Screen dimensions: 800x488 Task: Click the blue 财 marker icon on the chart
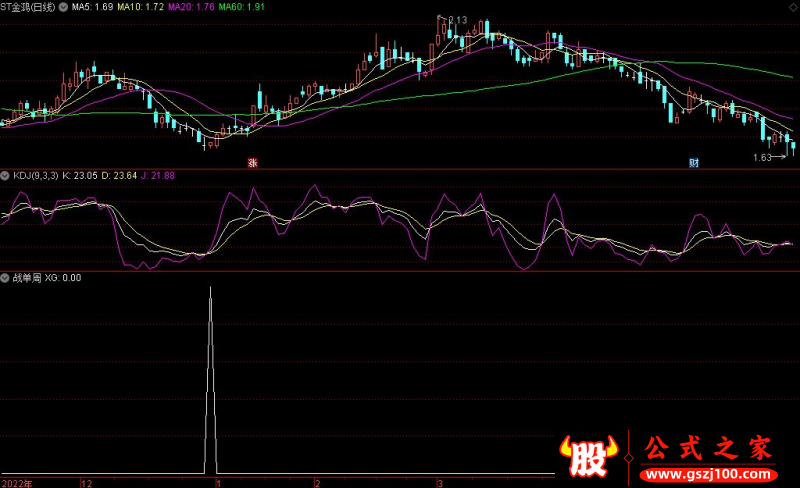point(693,161)
